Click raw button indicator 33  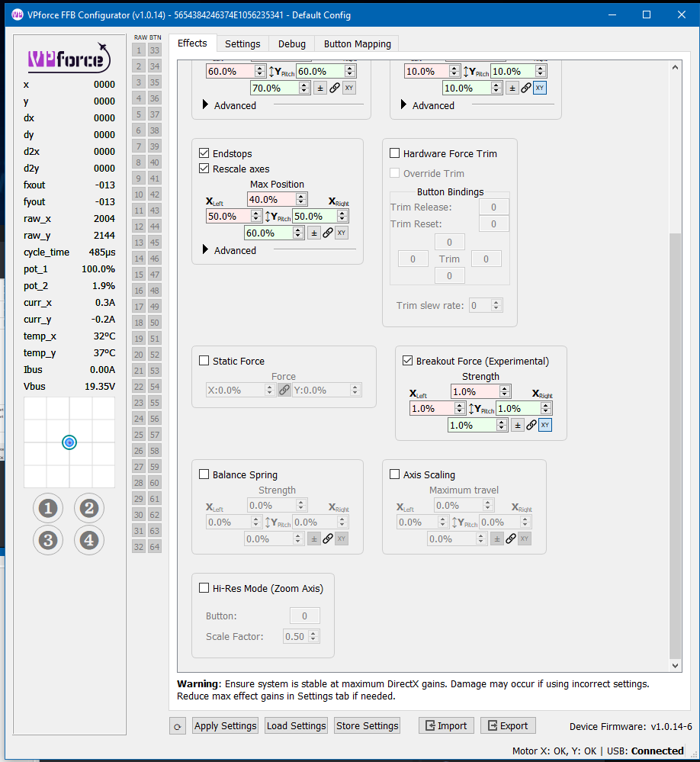point(155,50)
